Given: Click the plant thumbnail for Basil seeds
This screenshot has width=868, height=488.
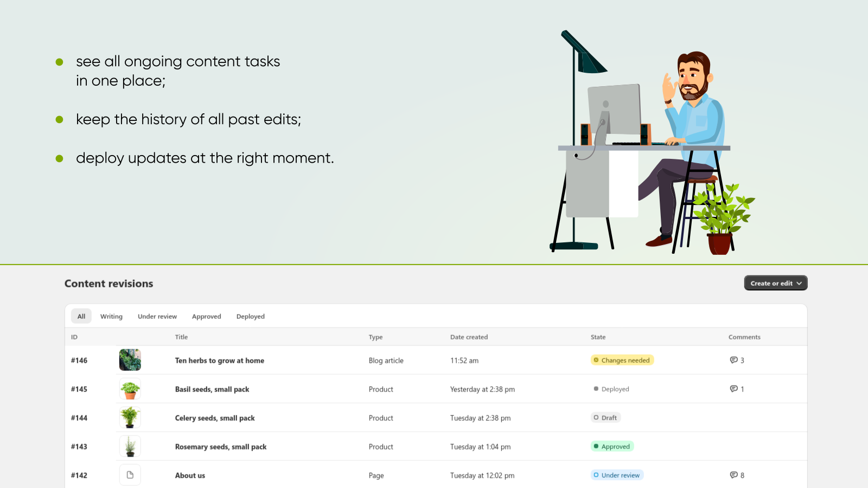Looking at the screenshot, I should [x=130, y=389].
